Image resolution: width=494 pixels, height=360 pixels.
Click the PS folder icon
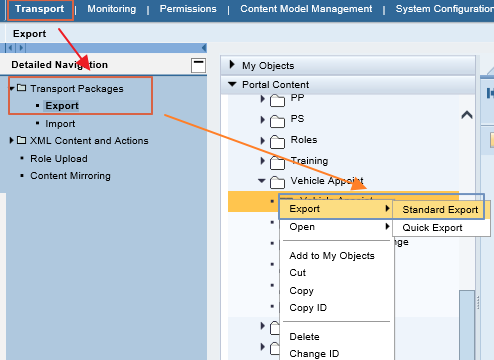(x=277, y=121)
